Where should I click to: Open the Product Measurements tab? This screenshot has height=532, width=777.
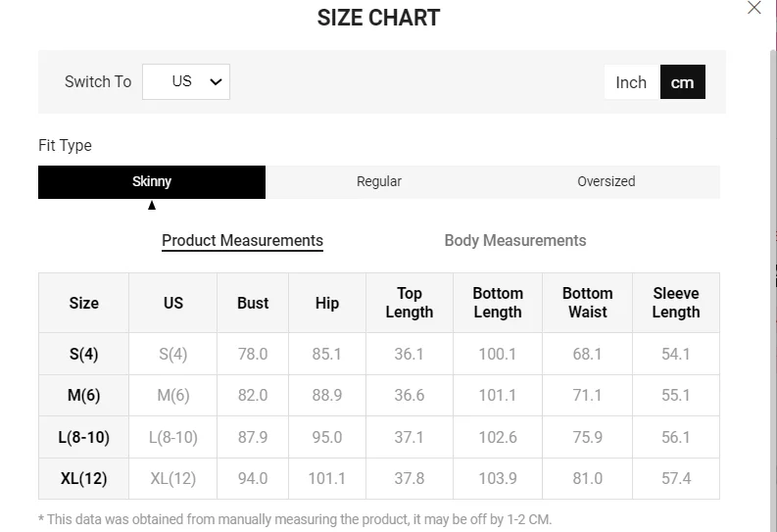tap(242, 241)
